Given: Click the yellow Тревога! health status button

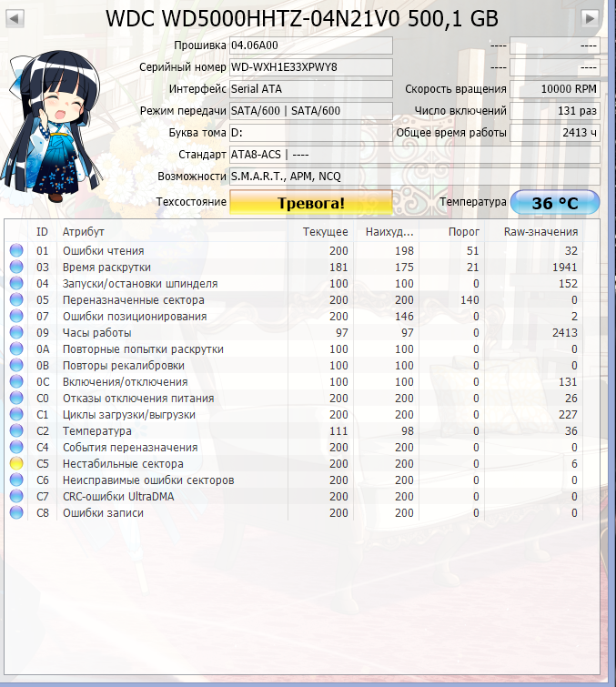Looking at the screenshot, I should tap(311, 202).
